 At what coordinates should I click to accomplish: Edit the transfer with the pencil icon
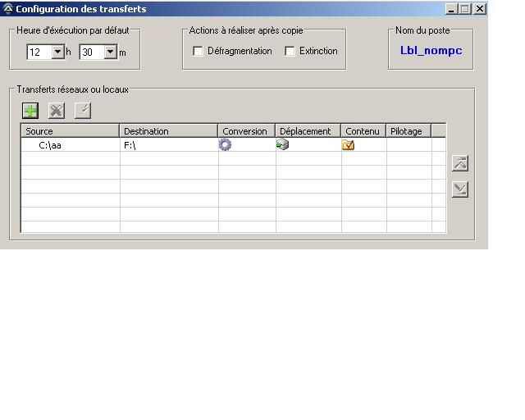[x=83, y=111]
